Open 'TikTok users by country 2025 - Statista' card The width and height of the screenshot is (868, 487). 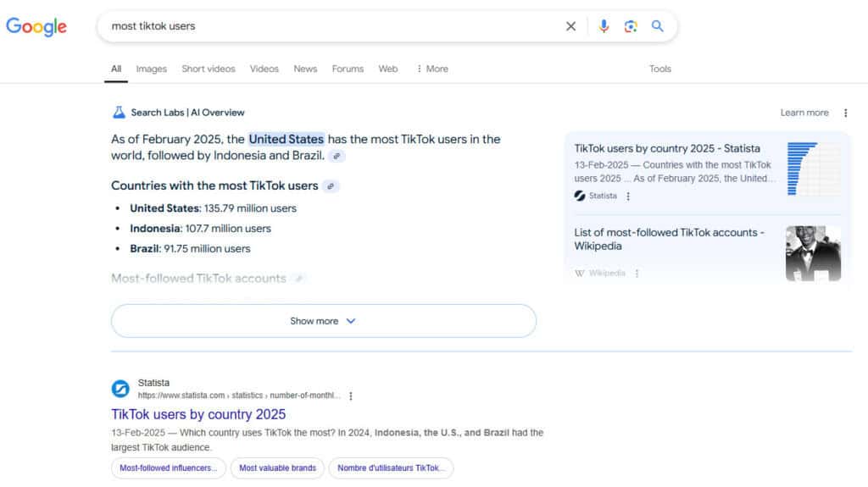pyautogui.click(x=666, y=149)
